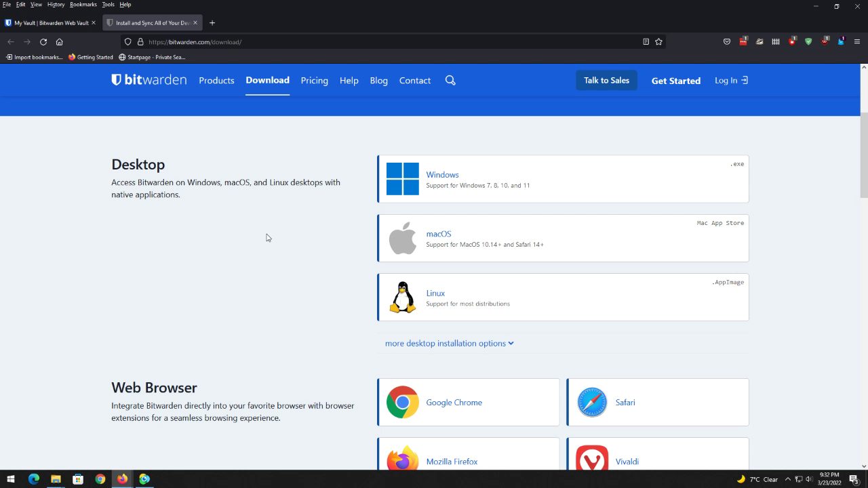This screenshot has width=868, height=488.
Task: Open the Google Chrome extension link
Action: click(x=454, y=403)
